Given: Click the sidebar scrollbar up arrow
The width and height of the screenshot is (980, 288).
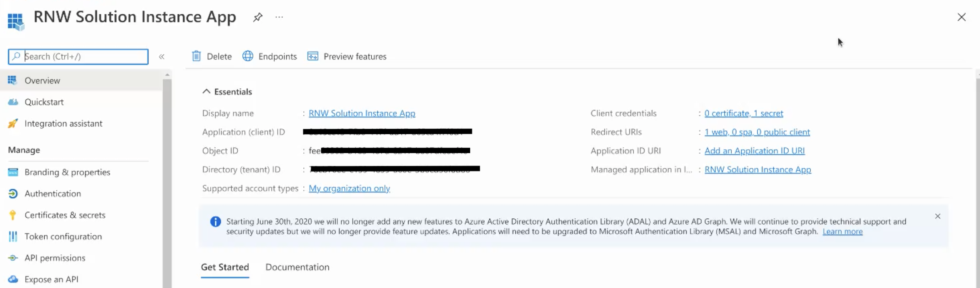Looking at the screenshot, I should 167,75.
